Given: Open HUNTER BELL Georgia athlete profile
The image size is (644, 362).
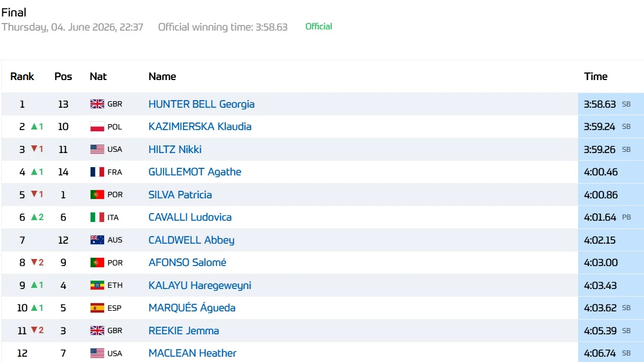Looking at the screenshot, I should (x=201, y=104).
